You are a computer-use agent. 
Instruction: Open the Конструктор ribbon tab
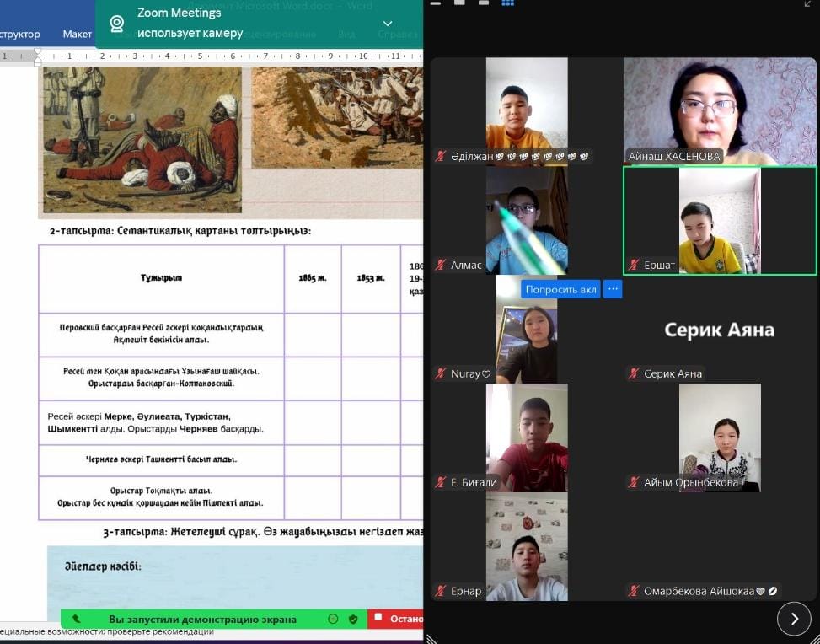point(20,34)
